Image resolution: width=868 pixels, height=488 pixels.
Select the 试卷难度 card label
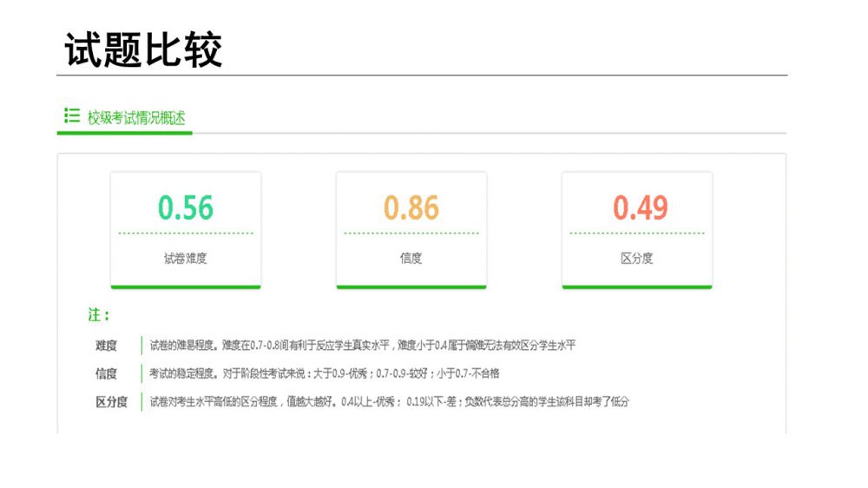[186, 259]
